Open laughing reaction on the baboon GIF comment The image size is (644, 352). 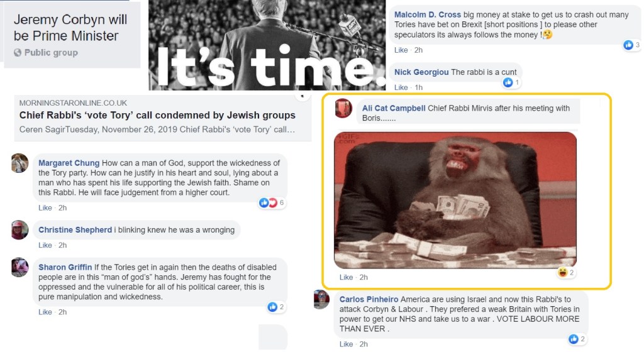566,272
